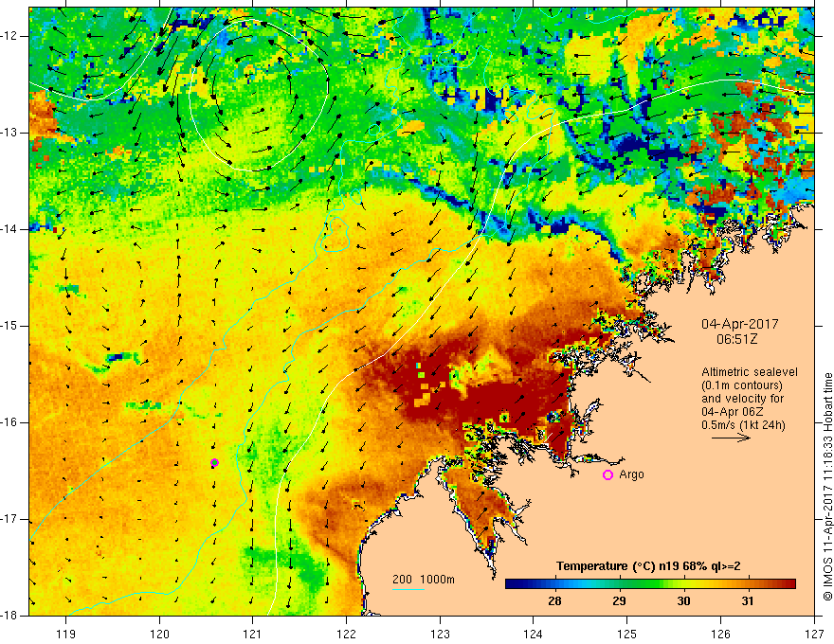Click the -15 latitude axis label

9,326
